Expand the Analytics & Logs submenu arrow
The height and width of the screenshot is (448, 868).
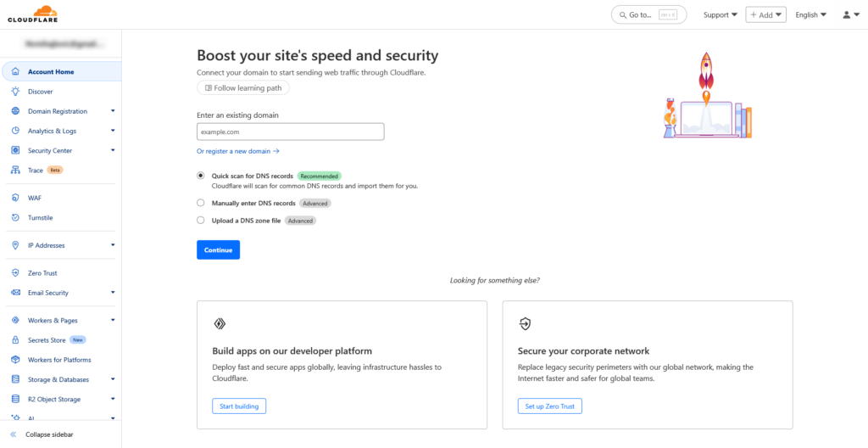click(113, 131)
